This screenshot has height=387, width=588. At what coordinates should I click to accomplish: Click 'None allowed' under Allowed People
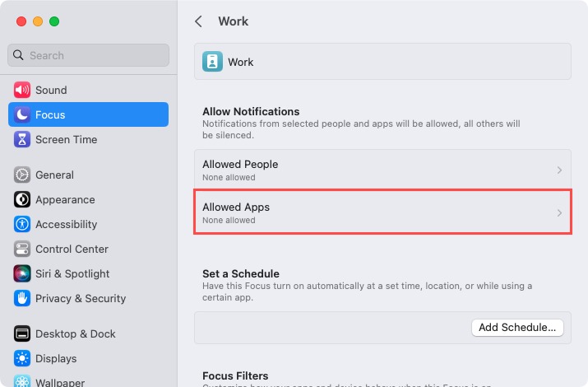pyautogui.click(x=229, y=178)
